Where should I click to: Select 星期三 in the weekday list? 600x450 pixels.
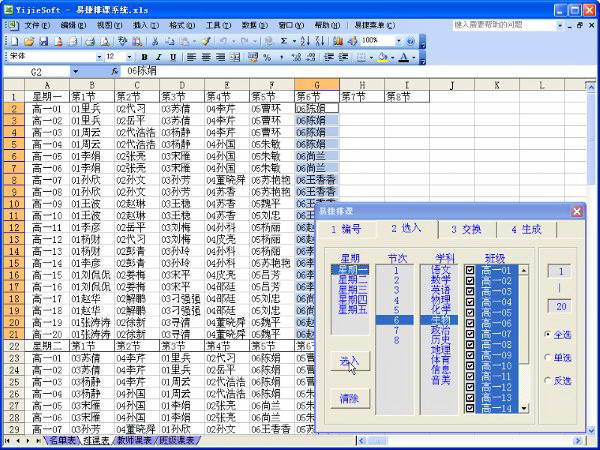(x=351, y=289)
